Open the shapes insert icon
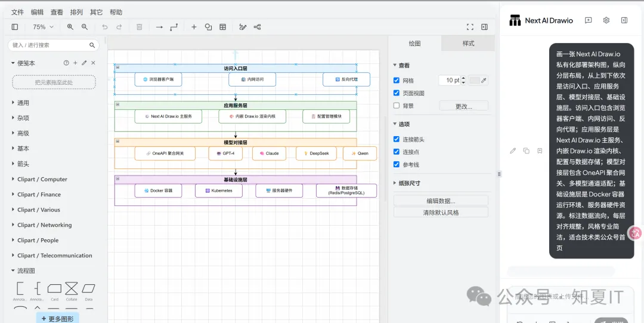 (208, 27)
